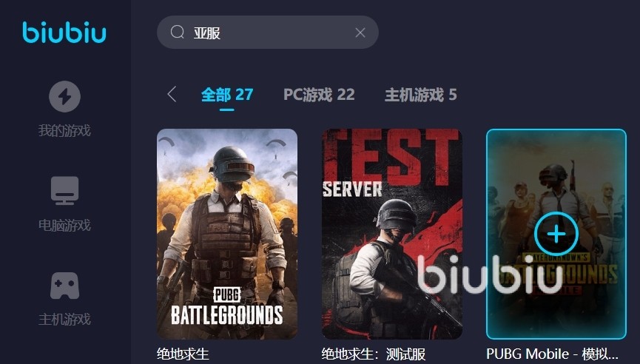Select the PUBG Mobile emulator card
The image size is (640, 364).
click(x=556, y=234)
